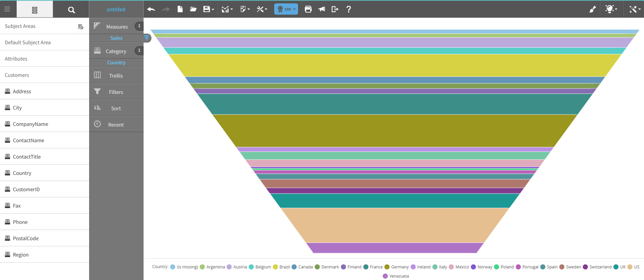Select the City attribute
The height and width of the screenshot is (280, 644).
point(45,108)
